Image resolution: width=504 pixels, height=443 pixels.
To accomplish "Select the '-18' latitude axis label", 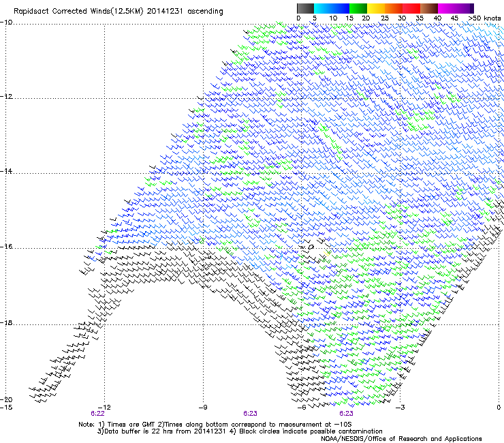I will (x=6, y=322).
